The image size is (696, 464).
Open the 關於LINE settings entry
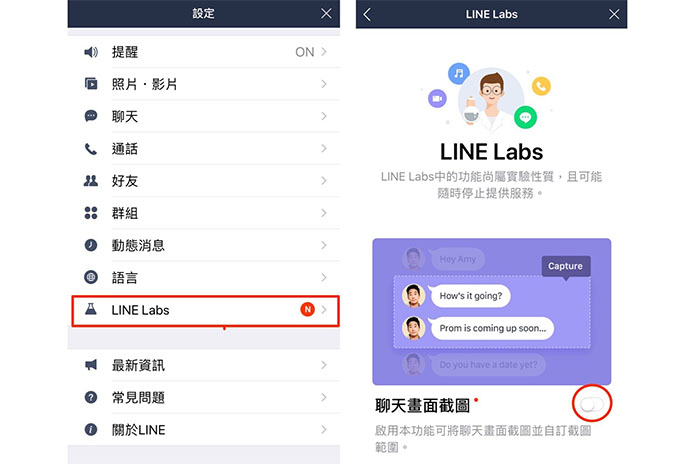coord(204,430)
